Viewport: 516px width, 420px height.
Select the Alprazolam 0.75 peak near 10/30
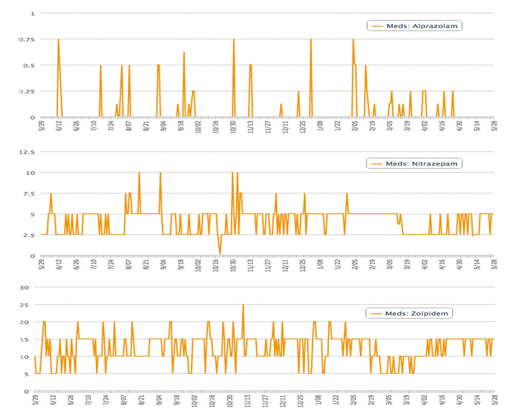point(234,39)
